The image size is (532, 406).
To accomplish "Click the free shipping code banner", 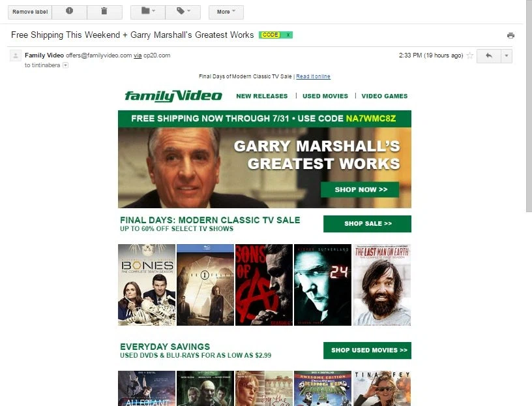I will [265, 119].
